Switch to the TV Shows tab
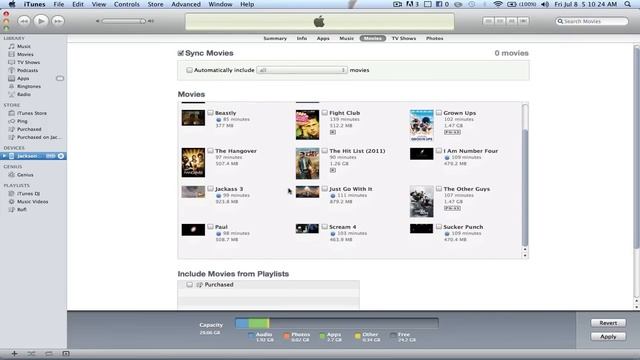 404,38
